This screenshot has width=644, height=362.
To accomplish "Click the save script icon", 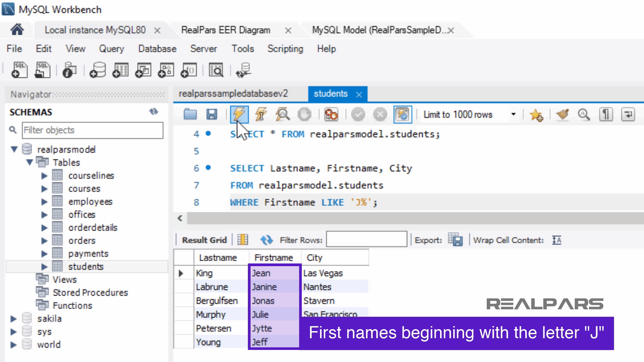I will point(211,114).
